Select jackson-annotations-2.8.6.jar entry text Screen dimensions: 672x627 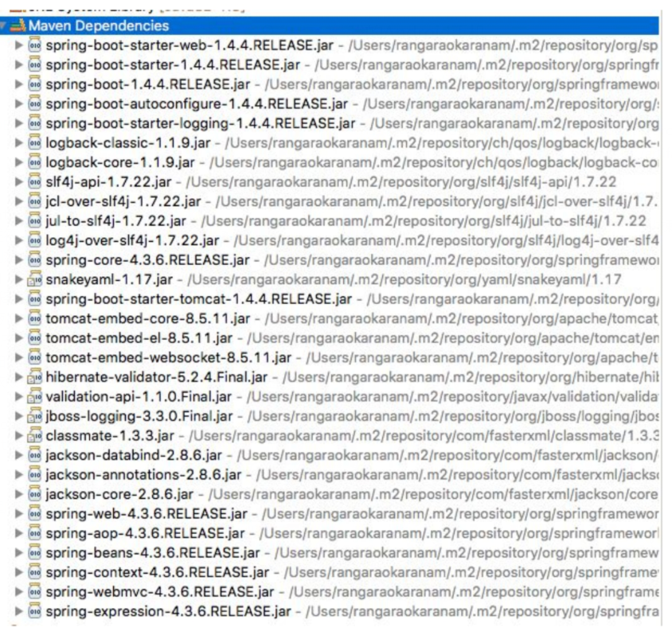point(143,474)
